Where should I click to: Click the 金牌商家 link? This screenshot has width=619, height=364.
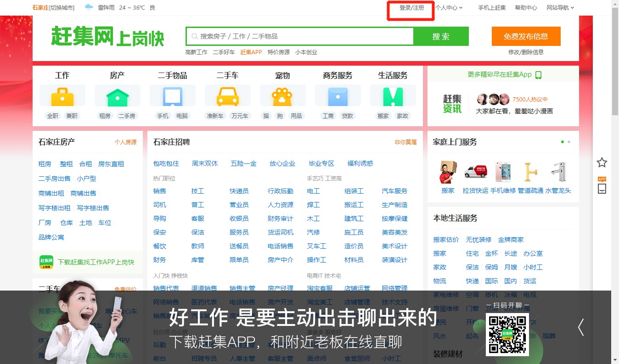(511, 240)
